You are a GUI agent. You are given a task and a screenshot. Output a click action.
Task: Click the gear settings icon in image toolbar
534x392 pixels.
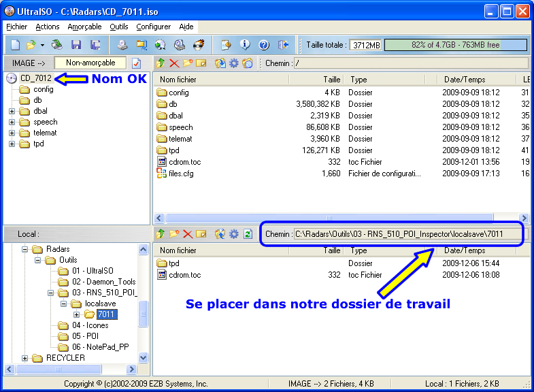tap(234, 63)
